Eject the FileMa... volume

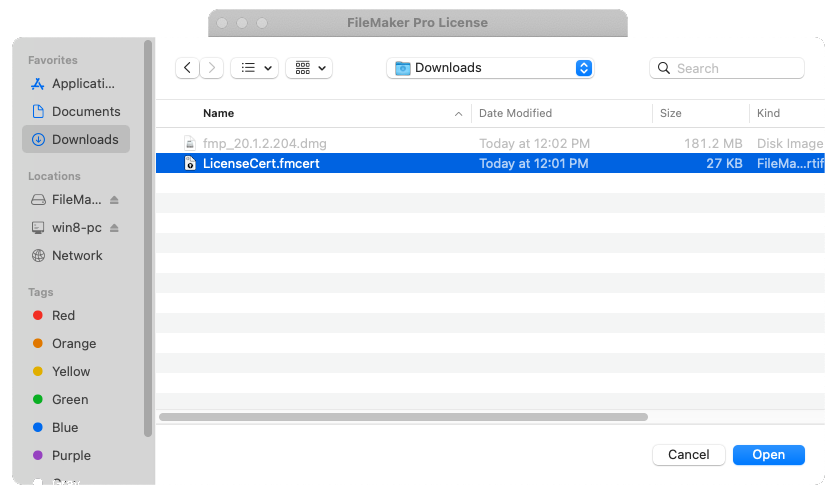click(x=114, y=200)
